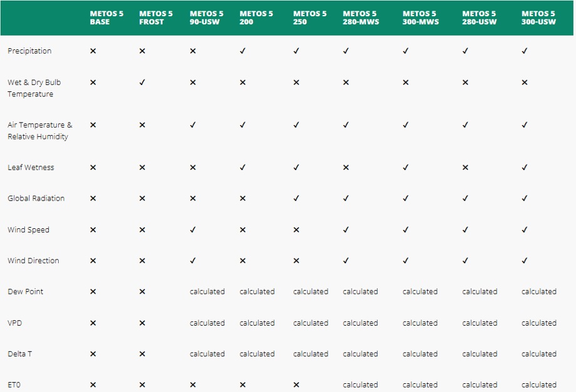This screenshot has width=576, height=392.
Task: Select the METOS 5 250 column header
Action: click(x=310, y=18)
